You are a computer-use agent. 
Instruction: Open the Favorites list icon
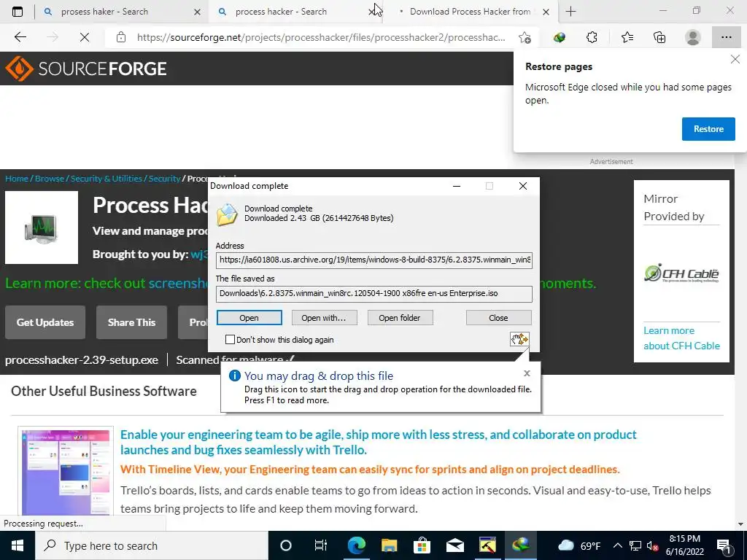[627, 37]
